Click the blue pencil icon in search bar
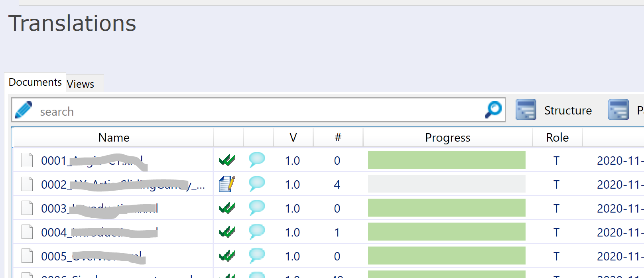The image size is (644, 278). (24, 110)
